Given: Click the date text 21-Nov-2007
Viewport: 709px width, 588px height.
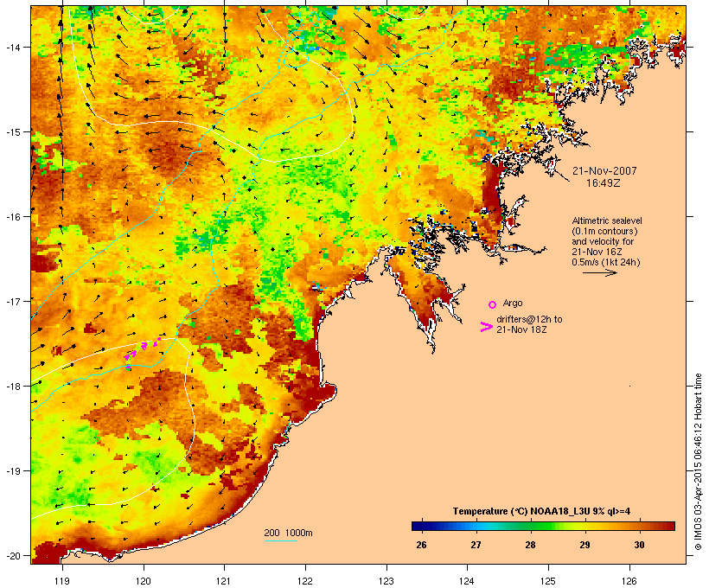Looking at the screenshot, I should pyautogui.click(x=604, y=171).
